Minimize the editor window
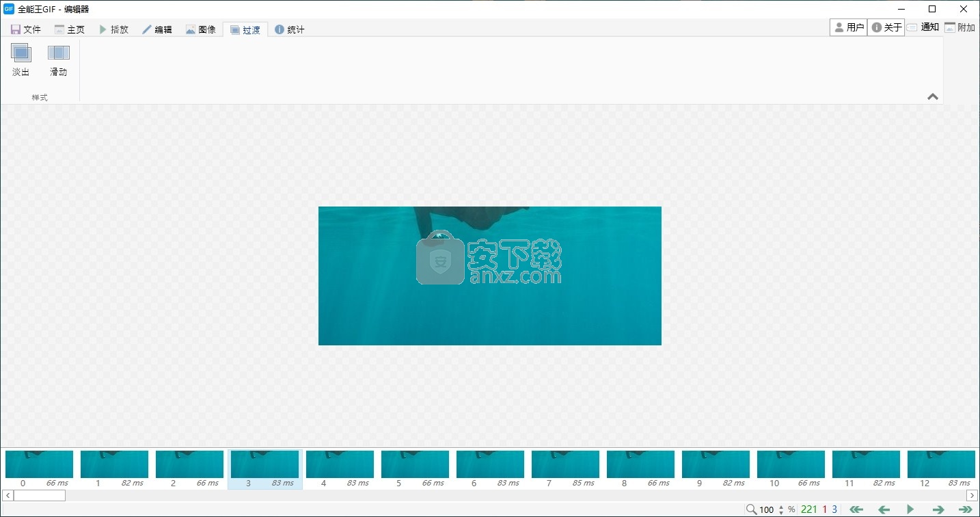980x517 pixels. 901,9
